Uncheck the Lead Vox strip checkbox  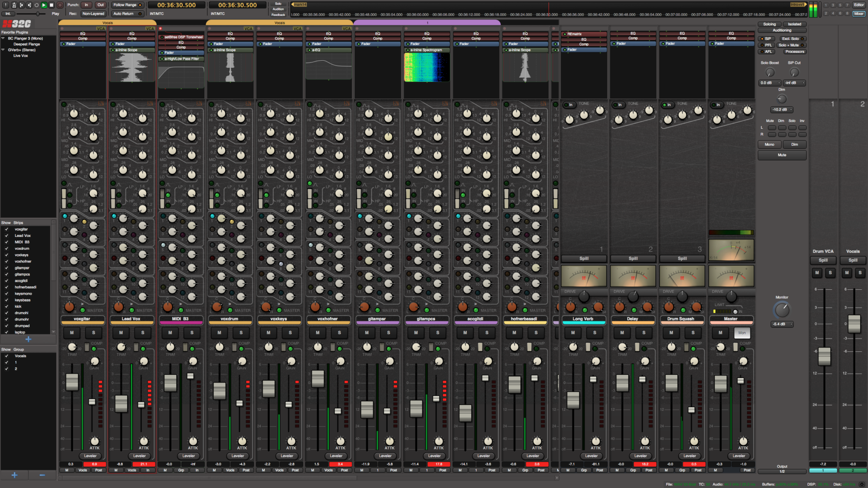(7, 236)
